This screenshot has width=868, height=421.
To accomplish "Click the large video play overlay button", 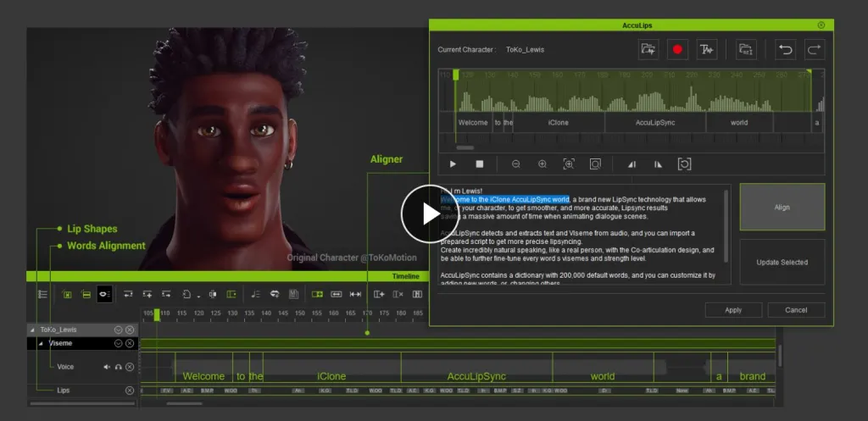I will pyautogui.click(x=430, y=213).
